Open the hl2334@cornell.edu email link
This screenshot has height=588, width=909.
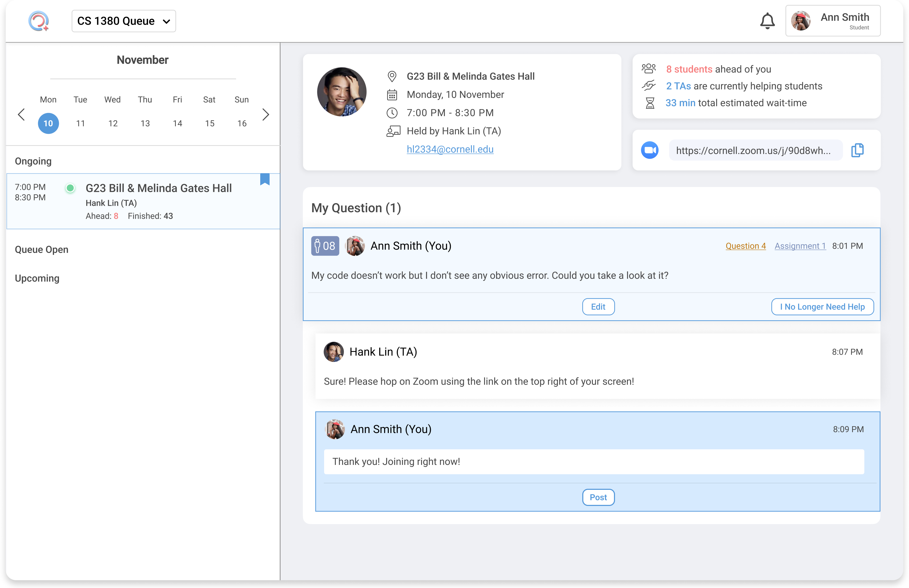pyautogui.click(x=450, y=149)
